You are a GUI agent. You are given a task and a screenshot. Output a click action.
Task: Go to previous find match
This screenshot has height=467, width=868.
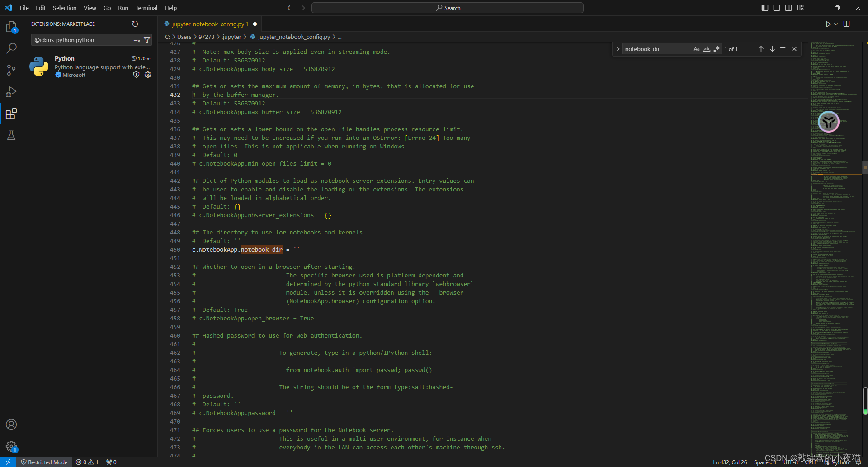click(x=761, y=49)
